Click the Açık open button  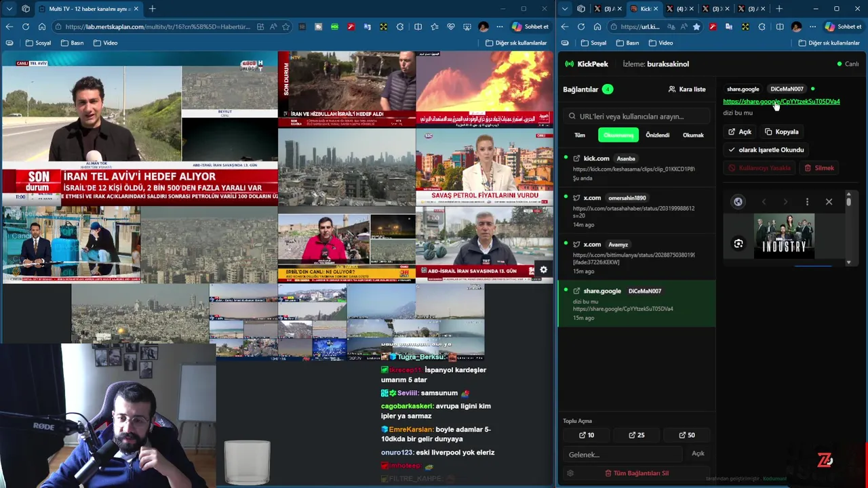coord(740,131)
